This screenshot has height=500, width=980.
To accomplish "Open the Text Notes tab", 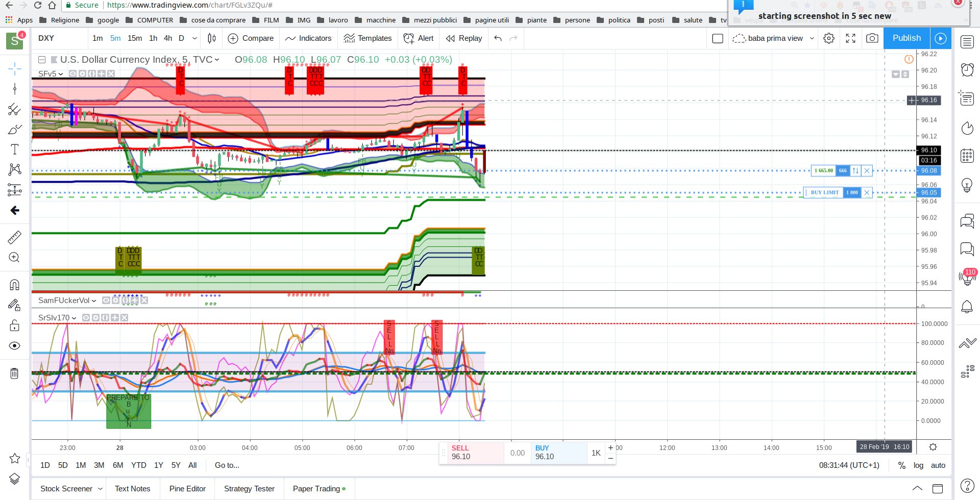I will [132, 489].
